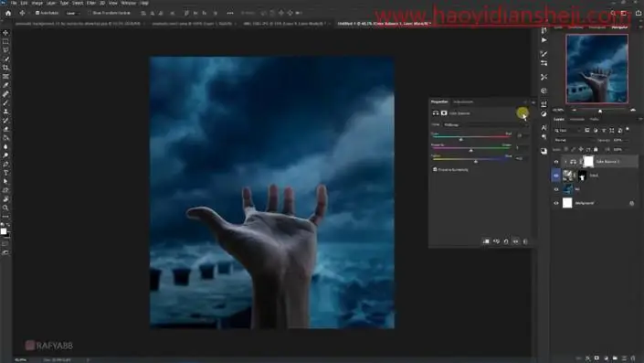Image resolution: width=644 pixels, height=363 pixels.
Task: Toggle Preserve Luminosity checkbox
Action: [x=435, y=169]
